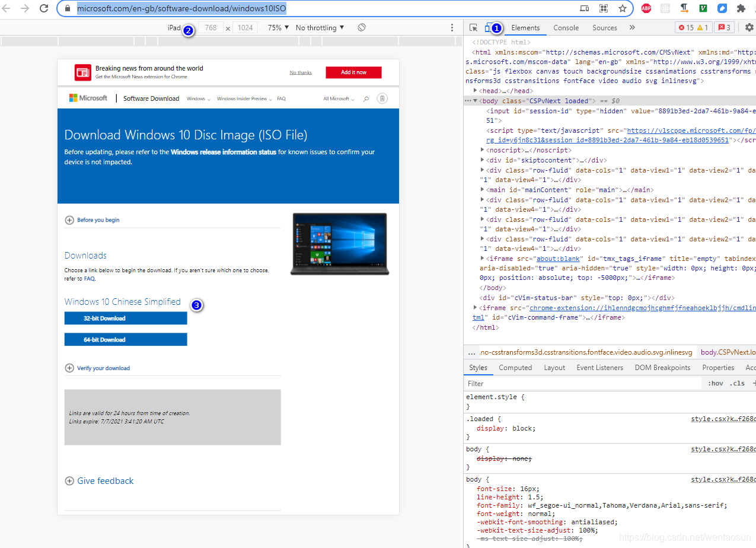Go back in browser history

tap(8, 8)
